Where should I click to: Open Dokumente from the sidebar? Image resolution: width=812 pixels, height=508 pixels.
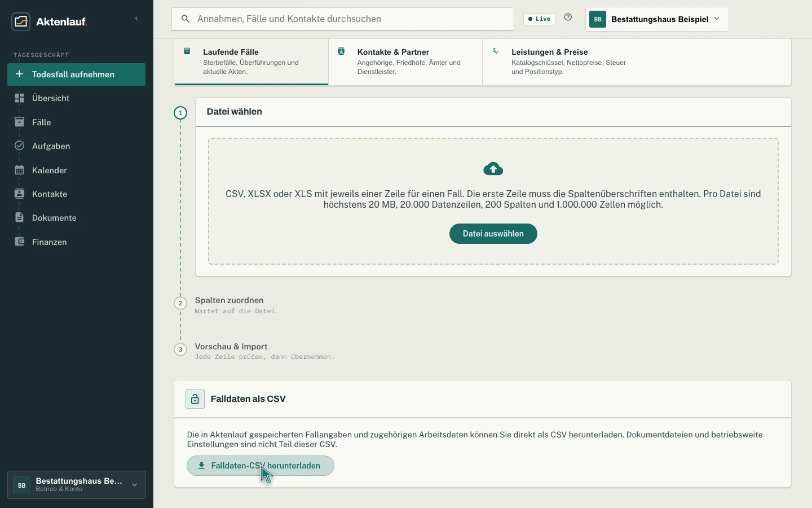76,218
